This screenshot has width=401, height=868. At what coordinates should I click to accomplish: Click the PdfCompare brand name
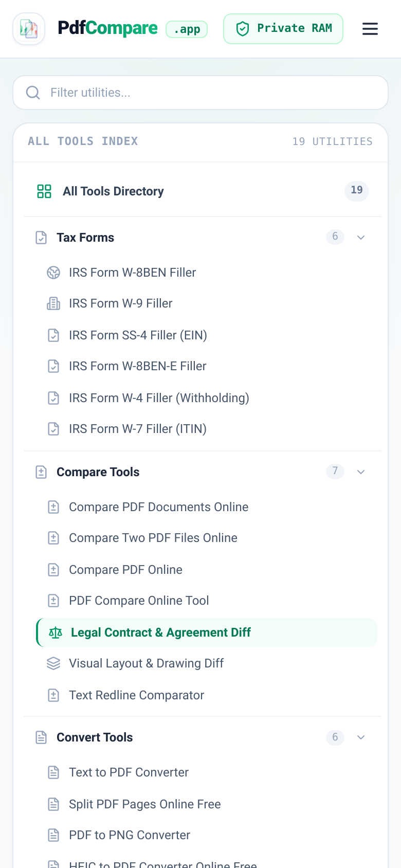pos(107,28)
